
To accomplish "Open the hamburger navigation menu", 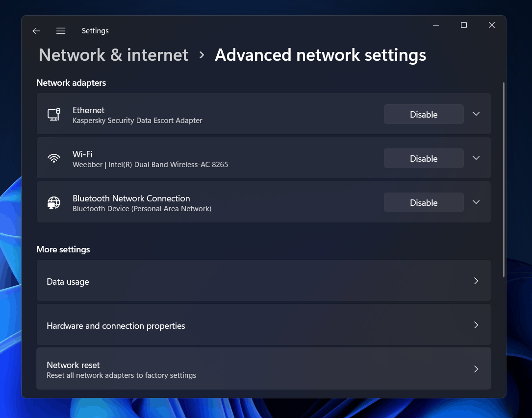I will tap(61, 31).
